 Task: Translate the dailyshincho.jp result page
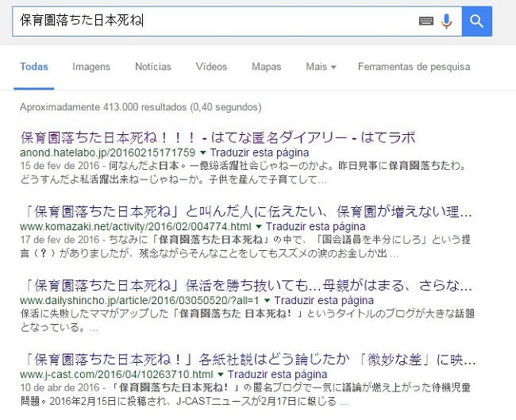[324, 301]
